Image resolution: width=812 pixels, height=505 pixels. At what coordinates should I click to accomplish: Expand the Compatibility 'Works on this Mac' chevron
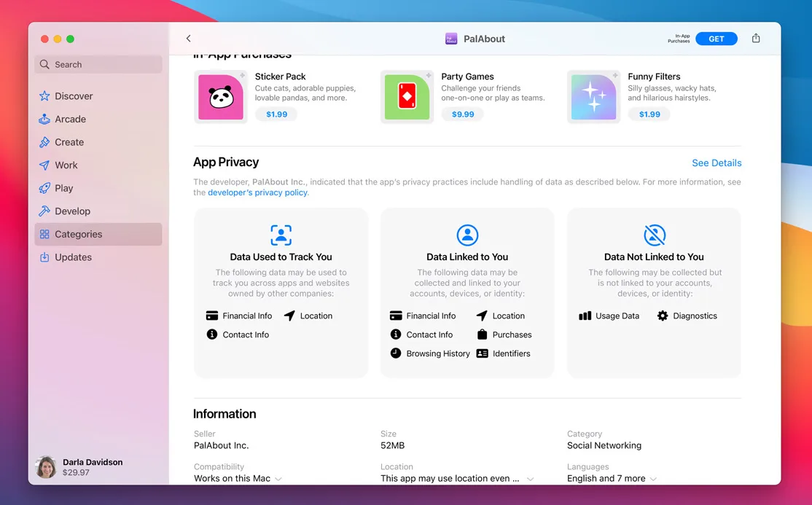[278, 479]
